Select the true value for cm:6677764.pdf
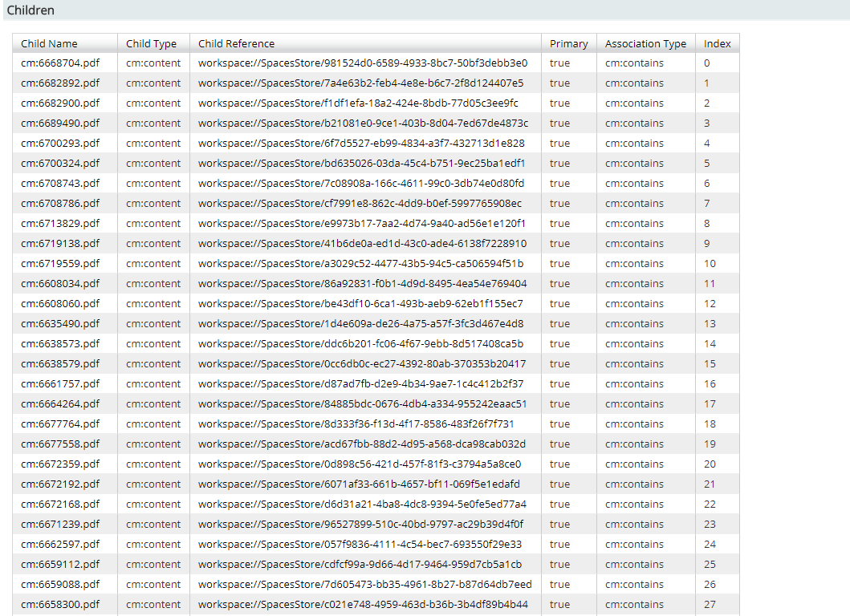Viewport: 850px width, 616px height. point(560,423)
